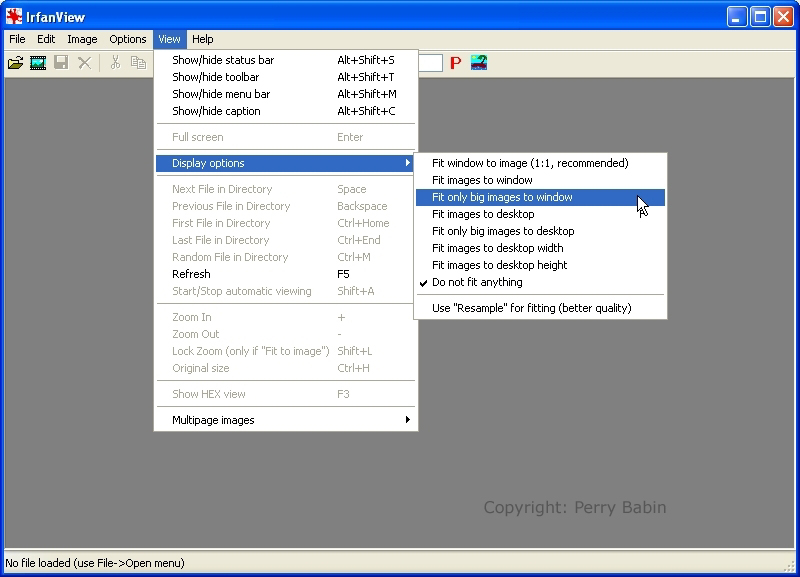800x577 pixels.
Task: Select the checked Do not fit anything option
Action: tap(540, 282)
